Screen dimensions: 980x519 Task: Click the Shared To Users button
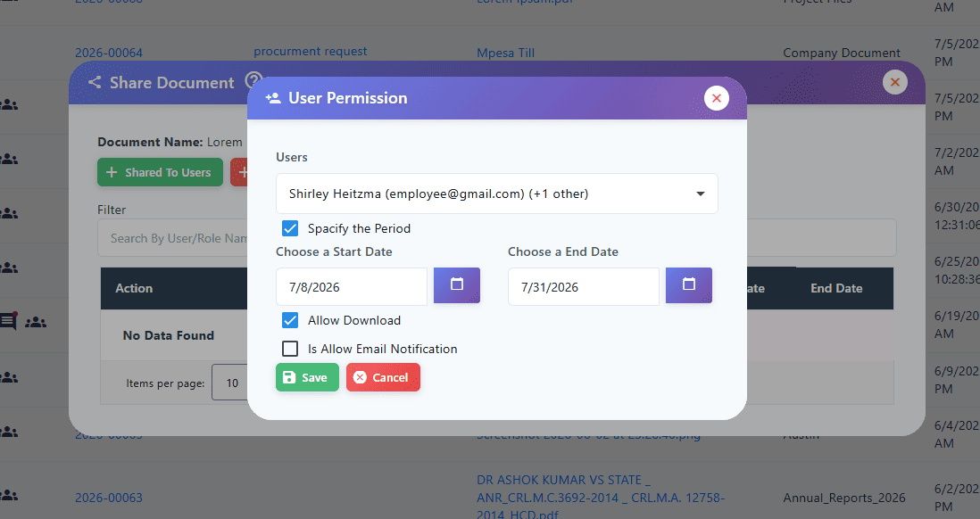pyautogui.click(x=160, y=172)
